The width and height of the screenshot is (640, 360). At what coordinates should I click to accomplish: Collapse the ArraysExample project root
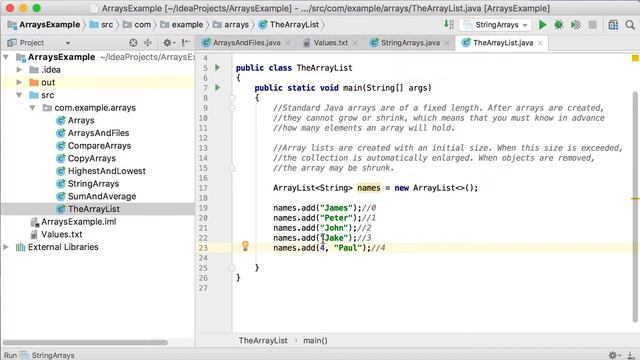[6, 57]
